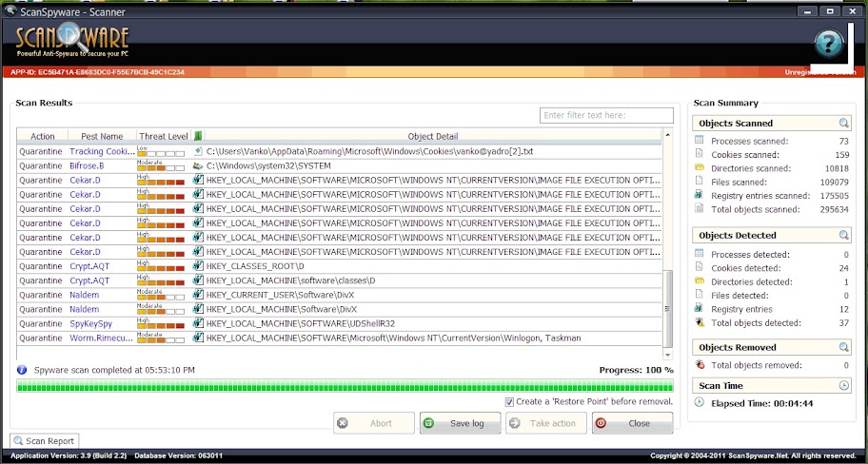Open Quarantine action for HKEY_CLASSES_ROOT\D row
The height and width of the screenshot is (464, 868).
[40, 266]
